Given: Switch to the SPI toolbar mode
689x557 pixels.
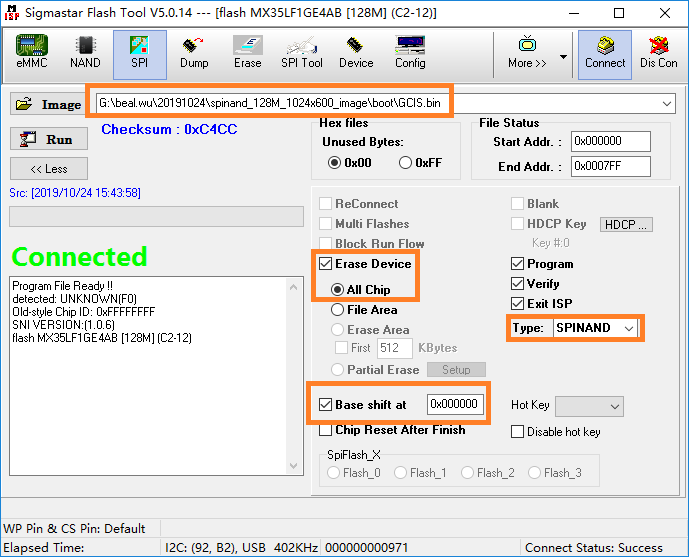Looking at the screenshot, I should point(139,53).
